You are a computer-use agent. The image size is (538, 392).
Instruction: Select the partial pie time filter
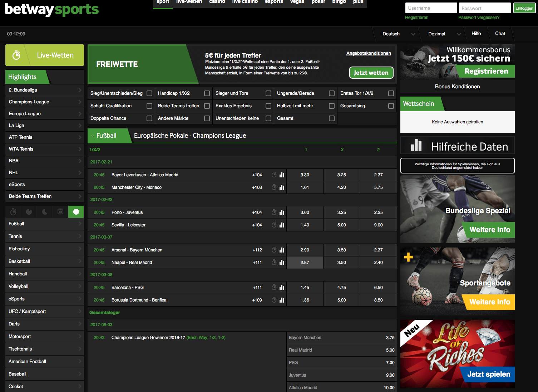pos(45,212)
